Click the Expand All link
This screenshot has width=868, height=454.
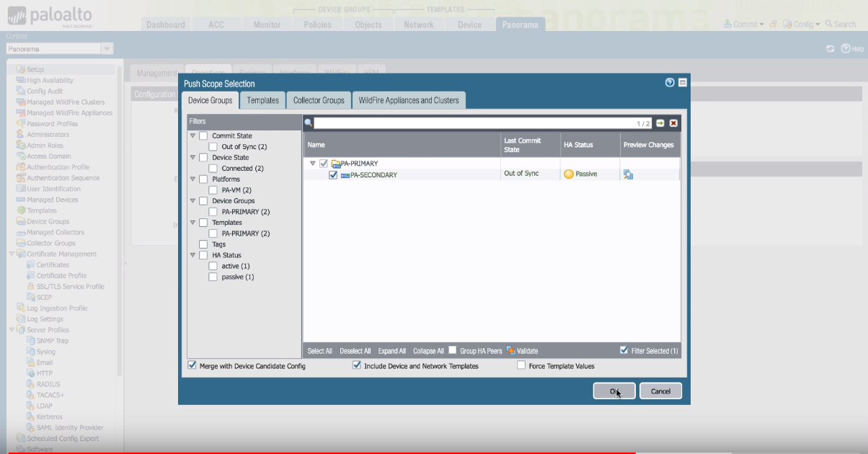click(x=391, y=351)
